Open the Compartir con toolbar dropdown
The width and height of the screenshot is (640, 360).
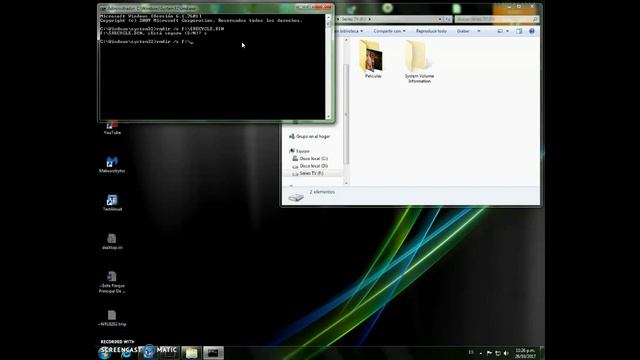point(389,31)
